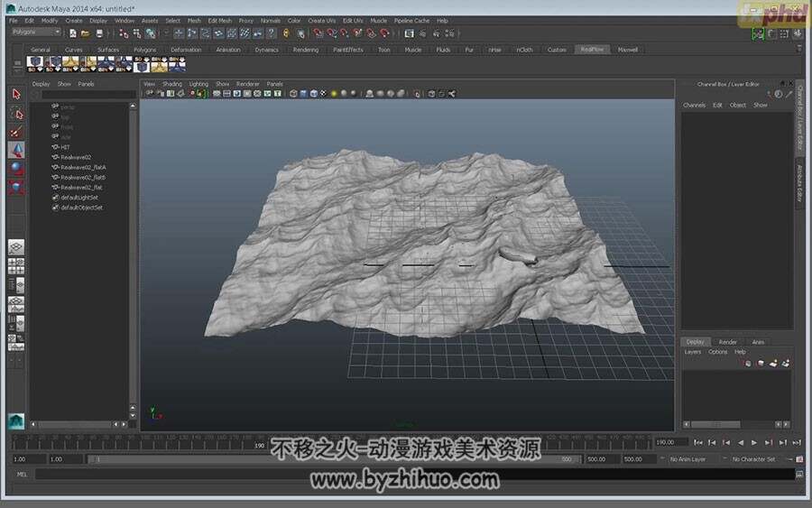The width and height of the screenshot is (812, 508).
Task: Click the last RealFlow shelf BIN icon
Action: [x=177, y=64]
